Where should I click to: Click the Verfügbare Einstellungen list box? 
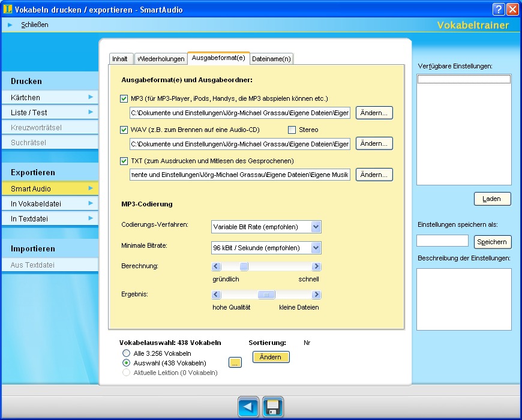(464, 130)
